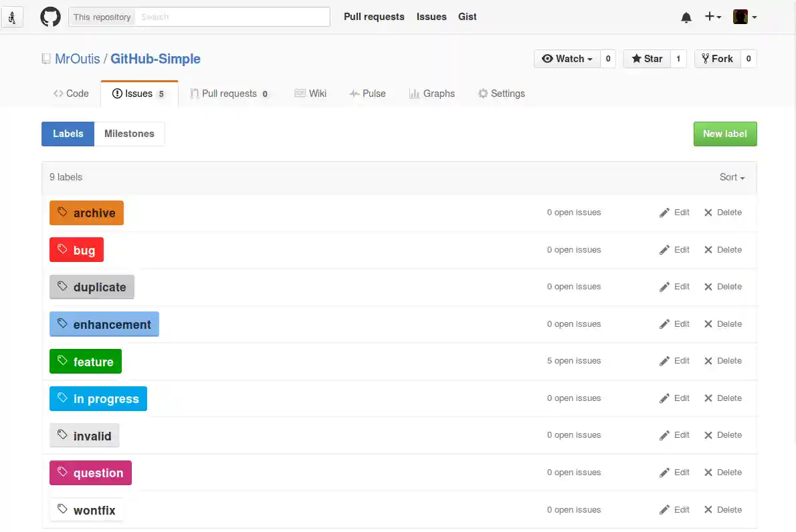Open the plus create-new dropdown

(x=712, y=17)
